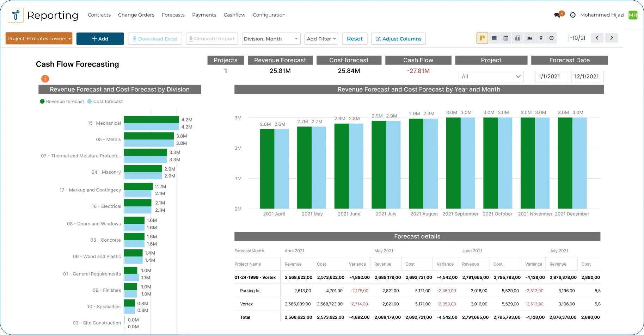Open the Project: Emirates Towers dropdown

pos(39,39)
